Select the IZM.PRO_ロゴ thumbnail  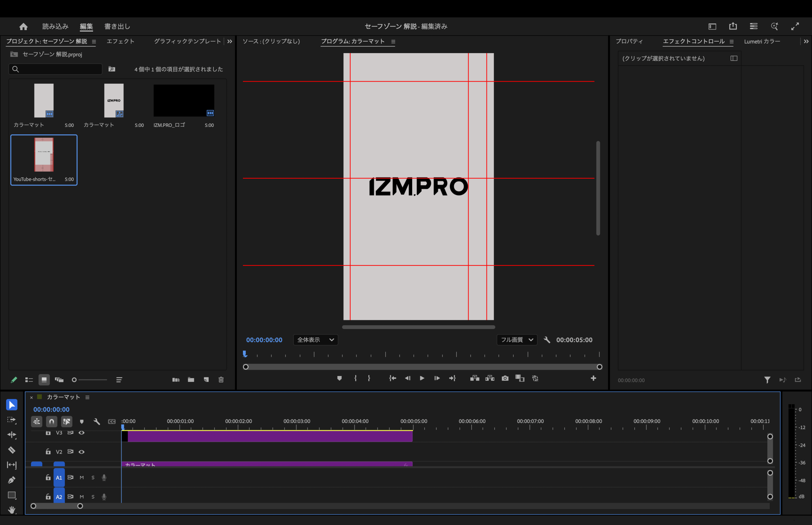pos(184,101)
